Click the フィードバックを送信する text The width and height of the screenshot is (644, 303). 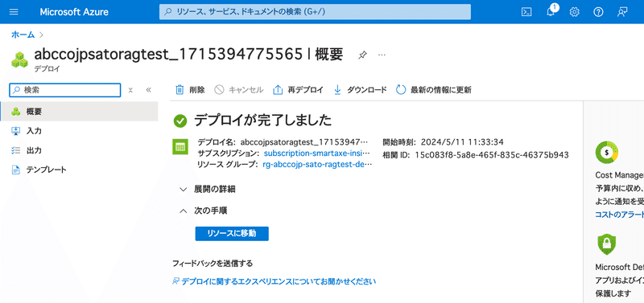[x=213, y=264]
